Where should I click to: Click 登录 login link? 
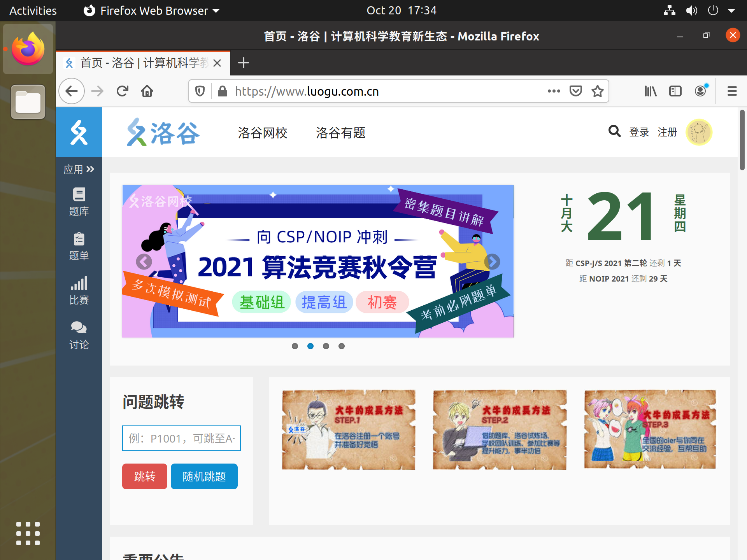(x=639, y=132)
